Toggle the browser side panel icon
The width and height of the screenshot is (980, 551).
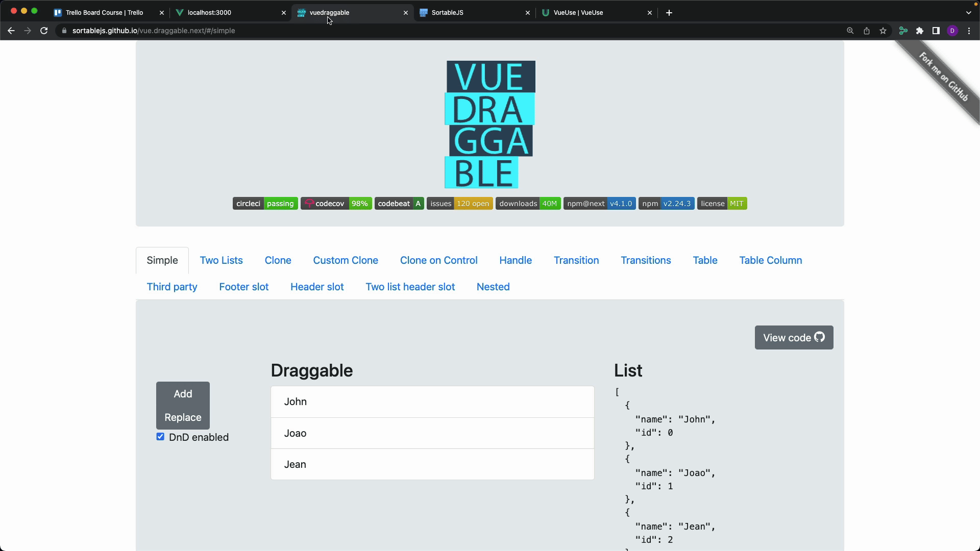[x=936, y=31]
